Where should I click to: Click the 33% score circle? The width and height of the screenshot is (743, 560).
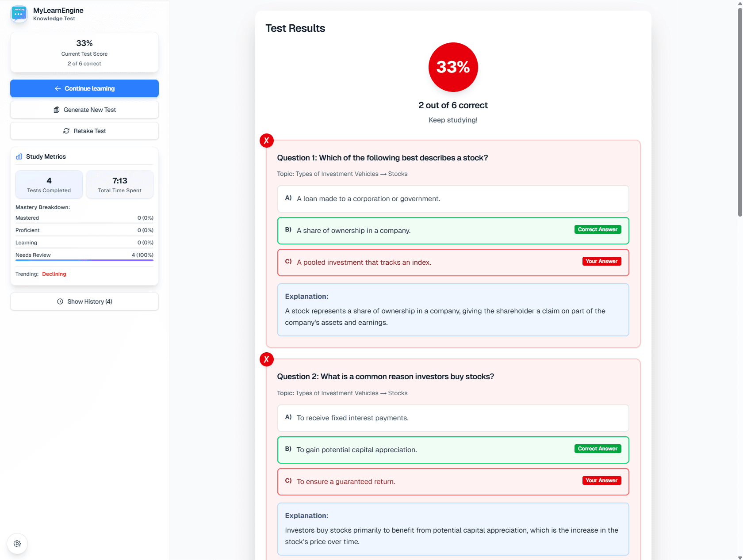click(x=453, y=67)
